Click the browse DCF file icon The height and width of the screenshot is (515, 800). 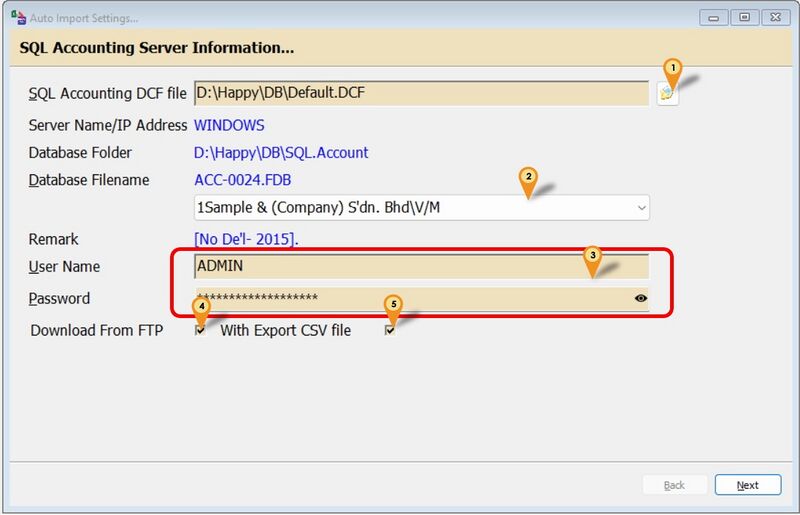click(x=667, y=94)
